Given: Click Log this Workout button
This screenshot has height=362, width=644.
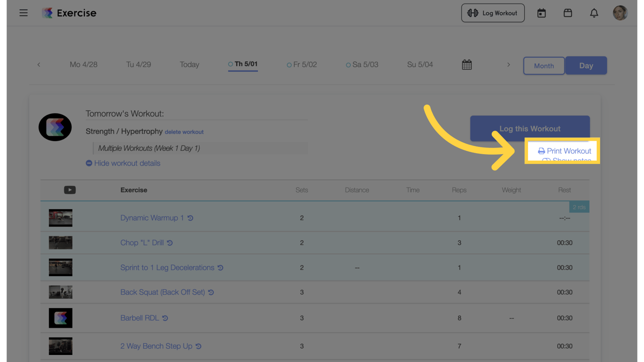Looking at the screenshot, I should (x=530, y=129).
